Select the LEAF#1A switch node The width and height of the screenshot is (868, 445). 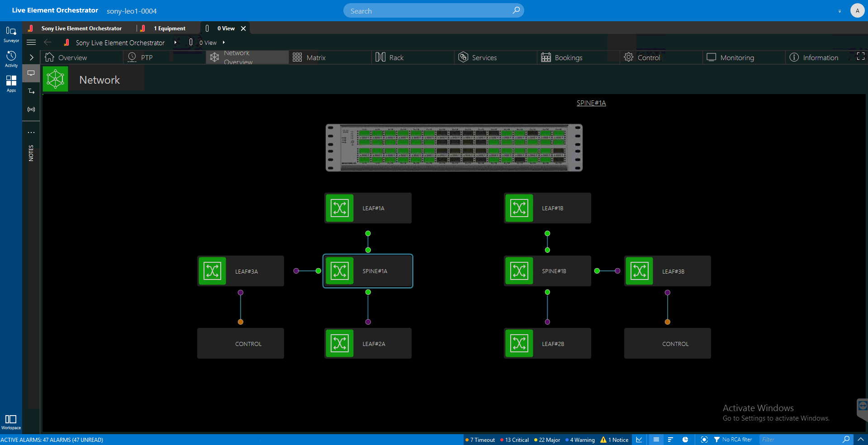coord(368,208)
